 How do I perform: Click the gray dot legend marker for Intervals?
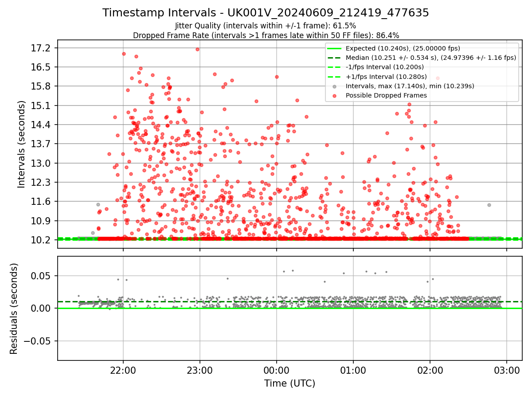tap(335, 86)
